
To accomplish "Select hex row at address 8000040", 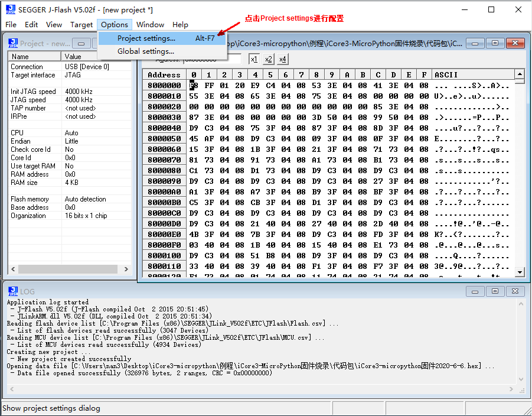I will (x=164, y=128).
